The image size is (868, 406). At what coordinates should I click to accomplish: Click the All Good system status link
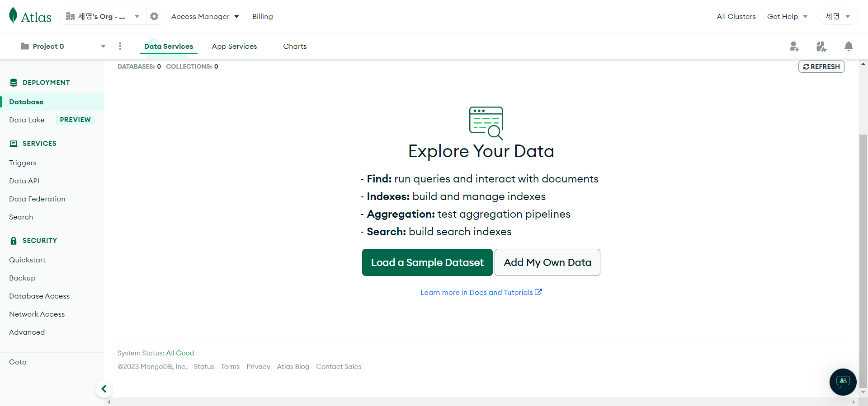coord(180,353)
